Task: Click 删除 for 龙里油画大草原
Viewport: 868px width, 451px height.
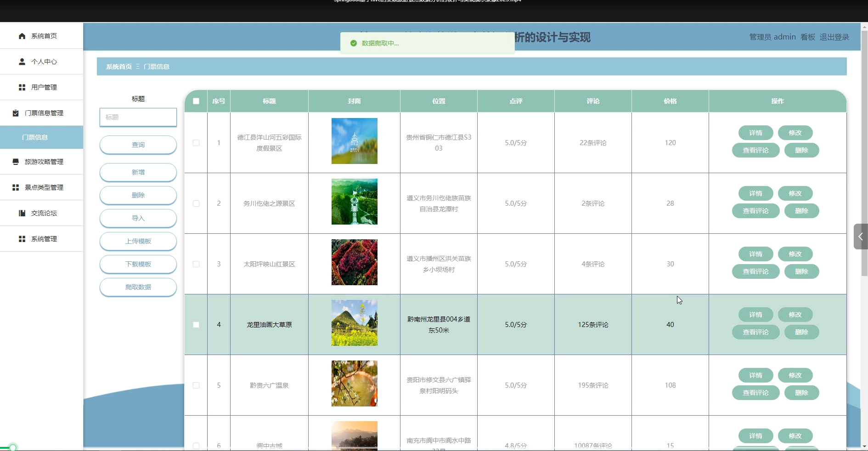Action: (802, 332)
